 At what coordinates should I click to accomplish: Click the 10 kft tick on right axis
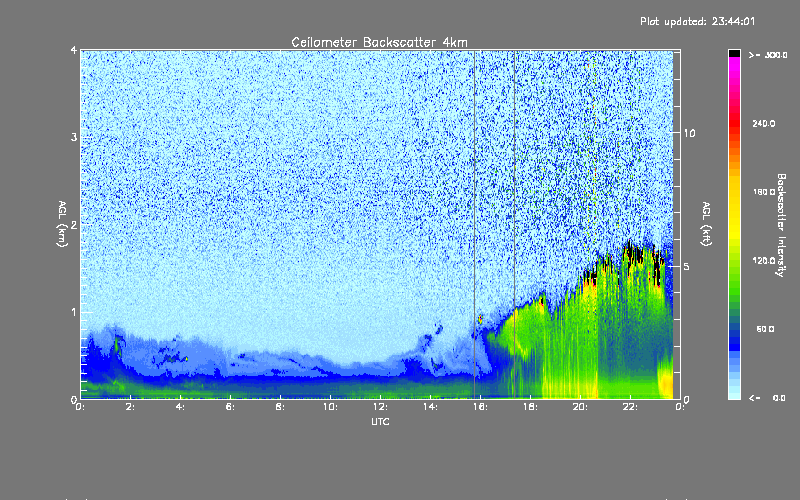(689, 133)
